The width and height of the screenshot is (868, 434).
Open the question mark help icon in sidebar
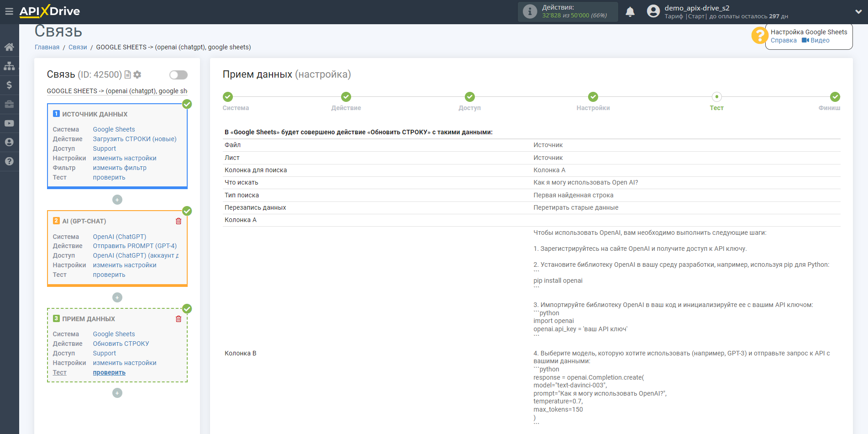coord(9,161)
